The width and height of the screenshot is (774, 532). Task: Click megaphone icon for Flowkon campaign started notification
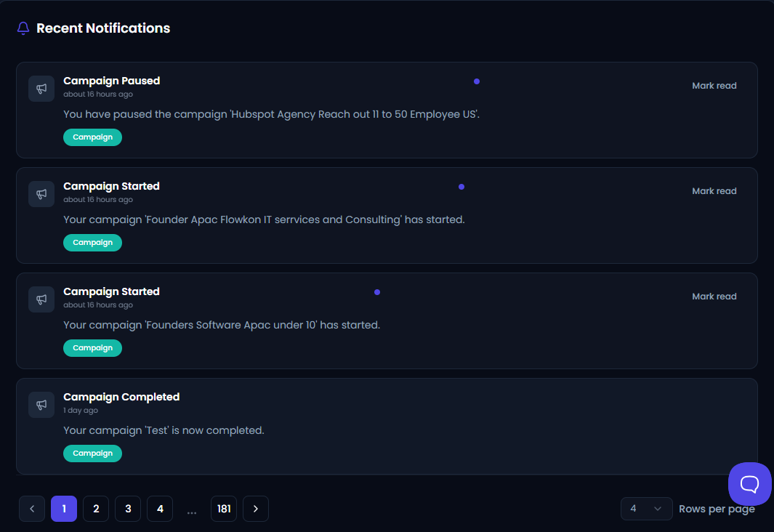coord(41,194)
